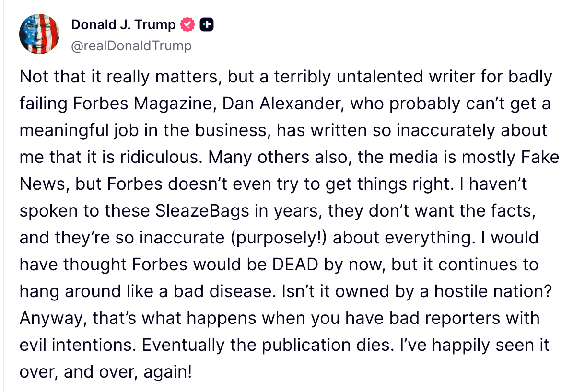Click the black plus badge icon
This screenshot has width=585, height=392.
[207, 24]
